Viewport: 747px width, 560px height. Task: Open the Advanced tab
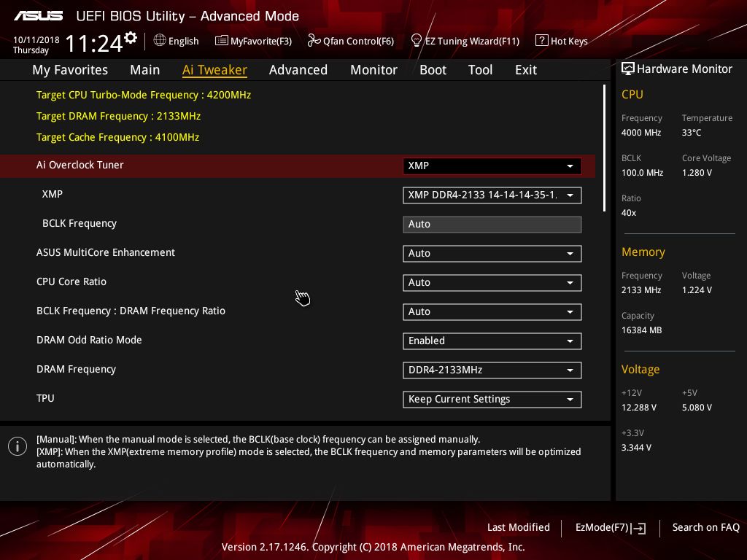298,70
